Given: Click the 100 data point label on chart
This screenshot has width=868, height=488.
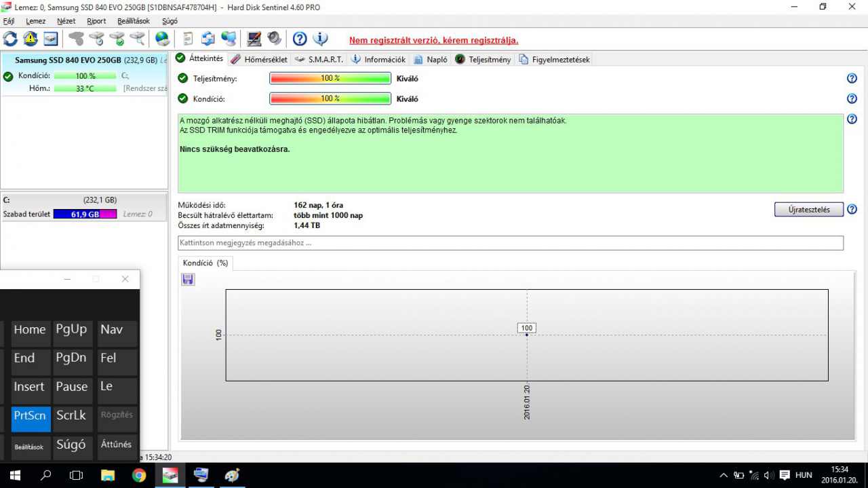Looking at the screenshot, I should (527, 329).
